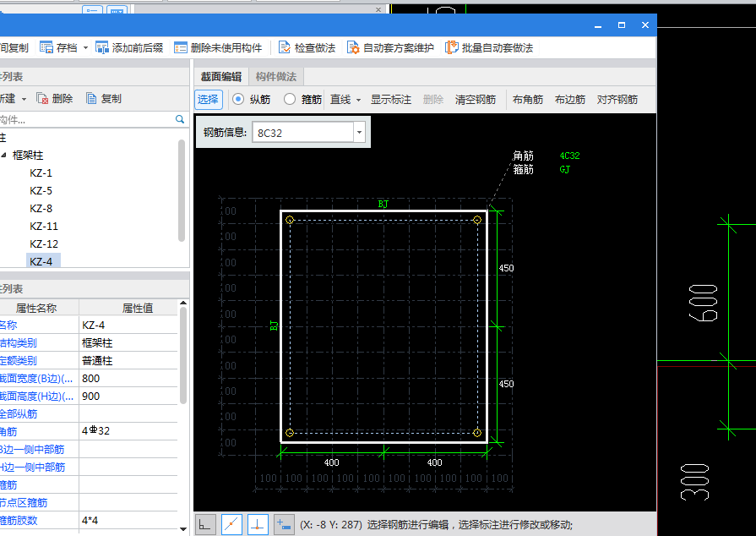Viewport: 756px width, 536px height.
Task: Select KZ-8 in the component tree
Action: point(41,209)
